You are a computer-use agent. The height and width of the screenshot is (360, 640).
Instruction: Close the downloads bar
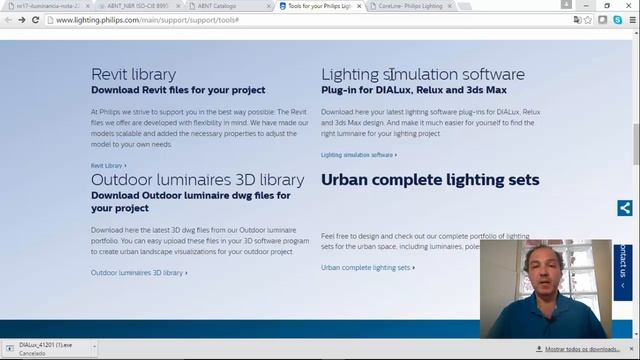point(631,349)
